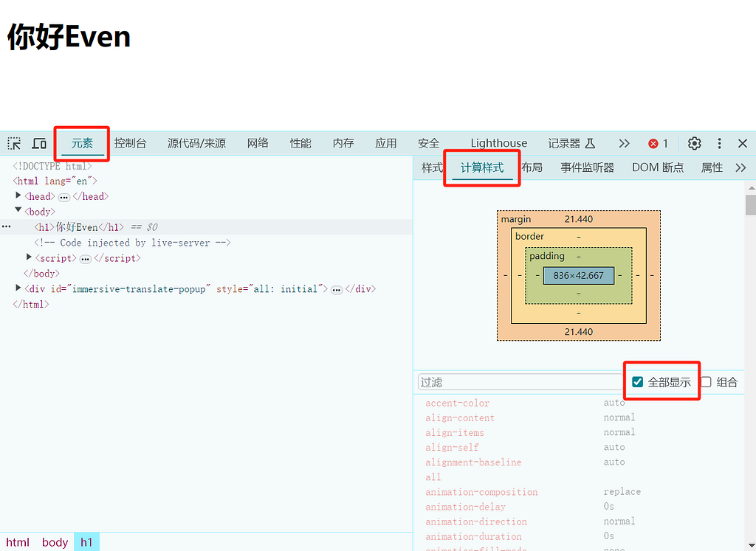The width and height of the screenshot is (756, 551).
Task: Click the red error count indicator
Action: [659, 144]
